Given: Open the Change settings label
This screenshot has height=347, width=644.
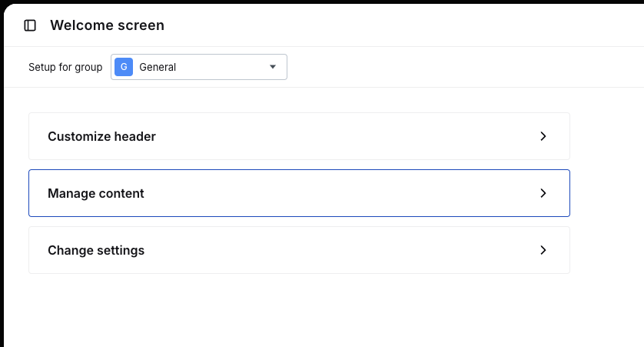Looking at the screenshot, I should click(x=96, y=250).
